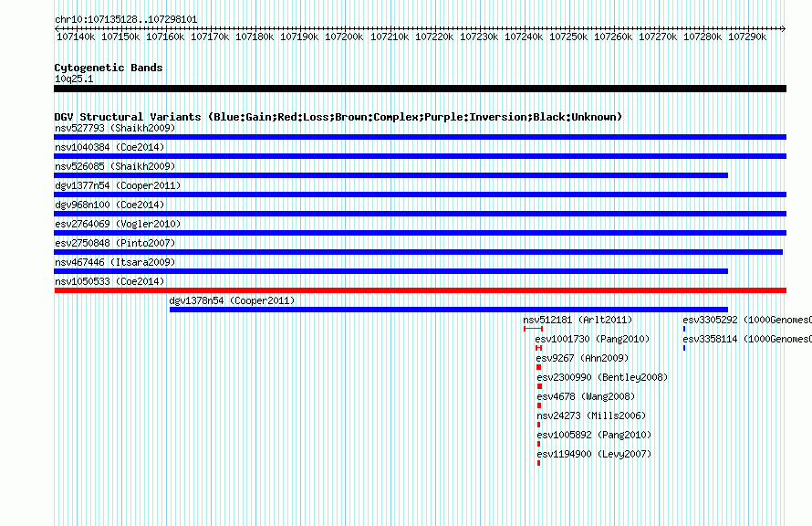The height and width of the screenshot is (526, 812).
Task: Click esv9267 (Ahn2009) label
Action: coord(582,358)
